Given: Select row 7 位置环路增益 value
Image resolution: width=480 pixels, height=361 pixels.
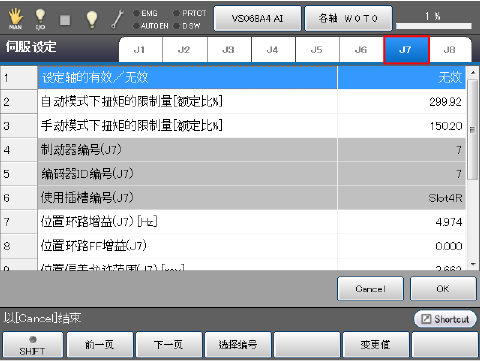Looking at the screenshot, I should pyautogui.click(x=401, y=222).
